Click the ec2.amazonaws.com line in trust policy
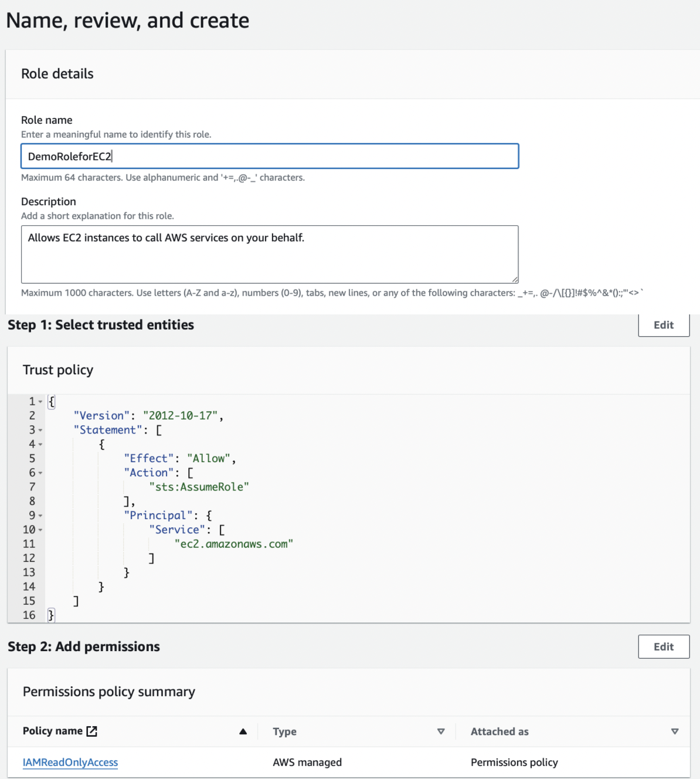The width and height of the screenshot is (700, 779). coord(233,544)
